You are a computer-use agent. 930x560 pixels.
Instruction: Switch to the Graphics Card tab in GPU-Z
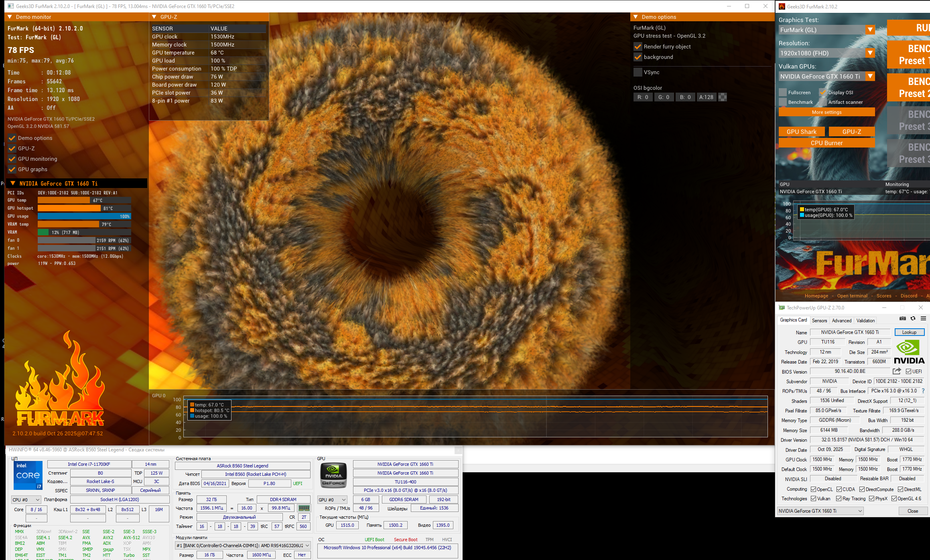pyautogui.click(x=793, y=320)
